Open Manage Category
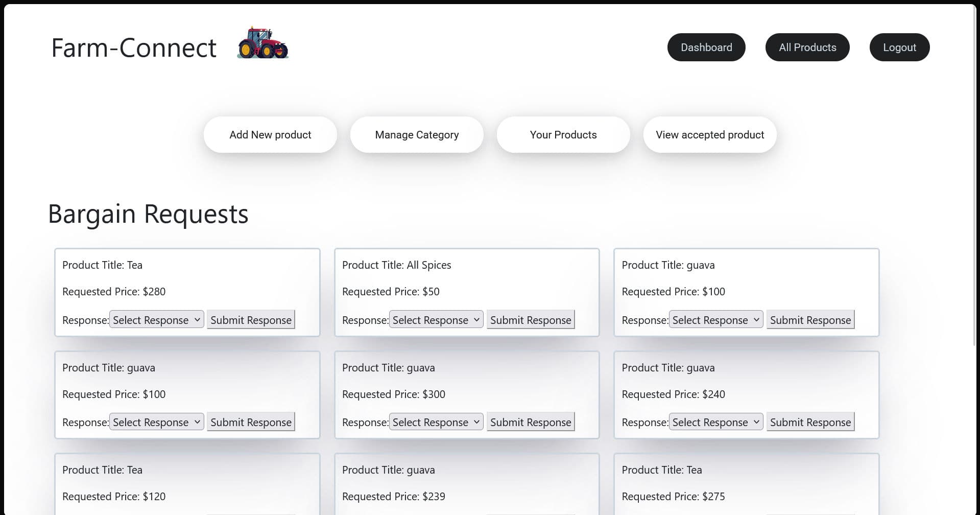Viewport: 980px width, 515px height. coord(416,134)
